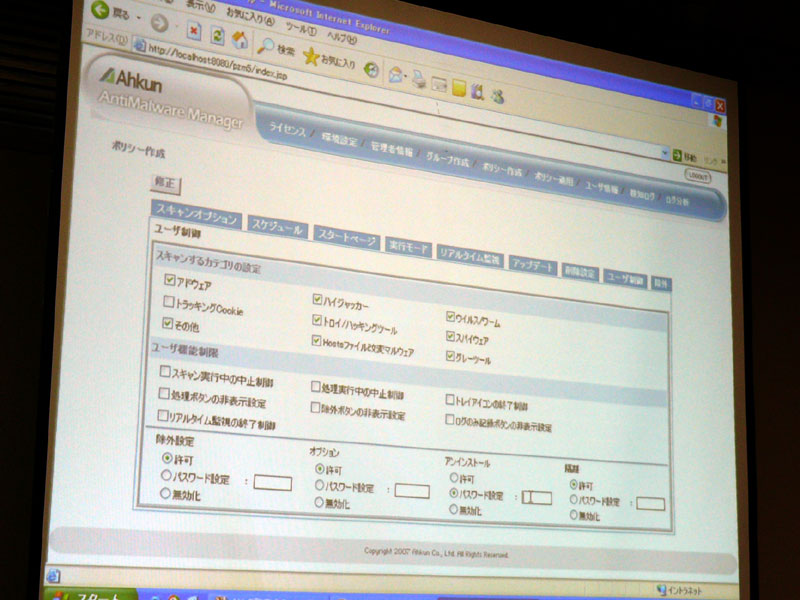Uncheck the その他 checkbox

tap(167, 322)
